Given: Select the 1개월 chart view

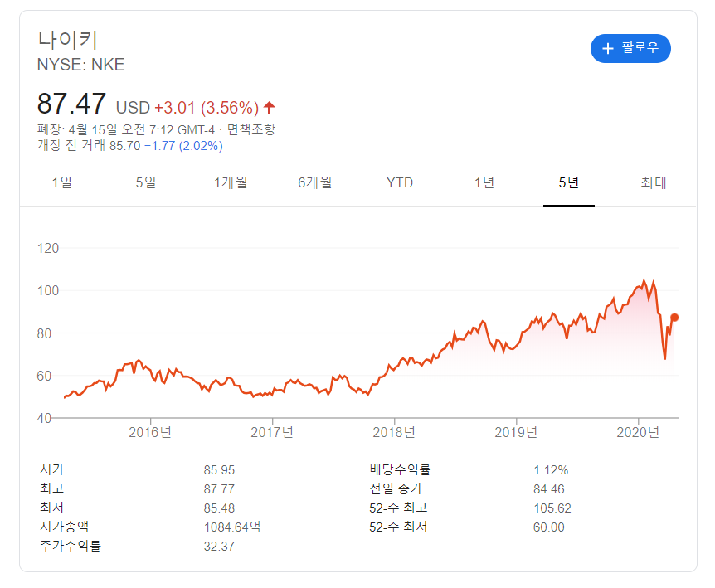Looking at the screenshot, I should point(230,183).
